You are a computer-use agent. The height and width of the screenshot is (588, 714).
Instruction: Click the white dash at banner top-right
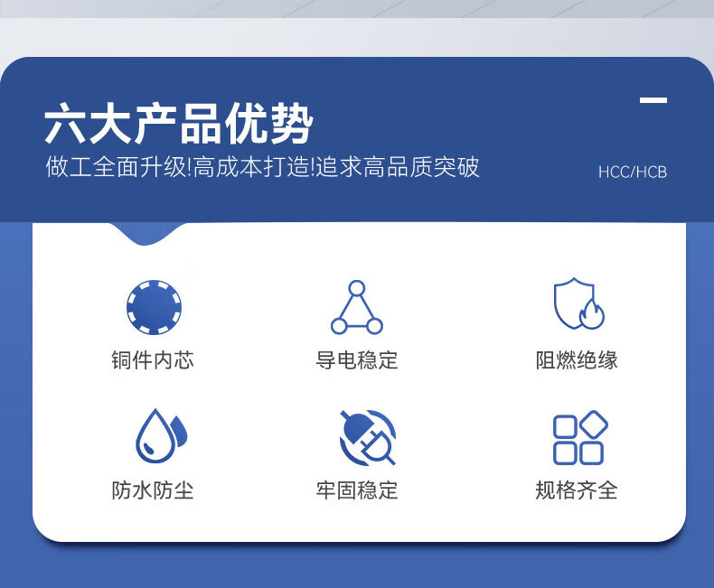[x=653, y=100]
